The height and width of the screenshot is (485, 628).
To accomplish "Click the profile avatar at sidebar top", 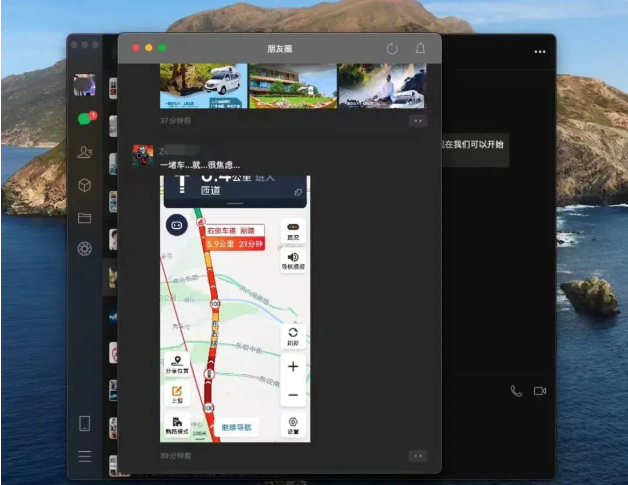I will tap(85, 85).
